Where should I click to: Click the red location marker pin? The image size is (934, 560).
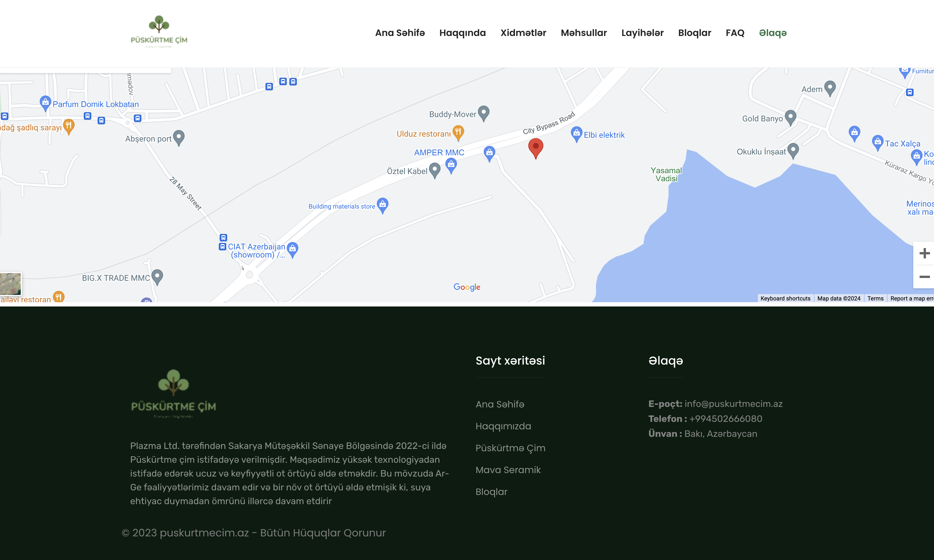click(x=535, y=148)
